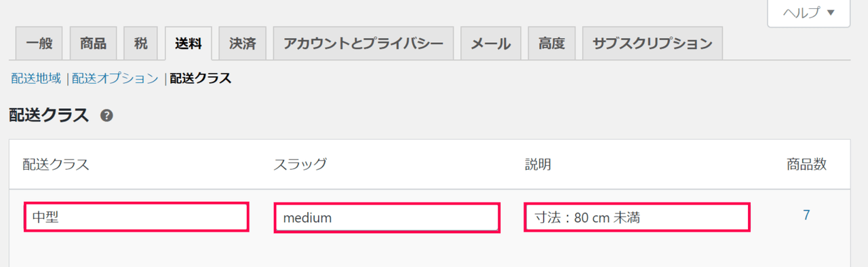868x267 pixels.
Task: Click the スラッグ column header
Action: click(300, 164)
